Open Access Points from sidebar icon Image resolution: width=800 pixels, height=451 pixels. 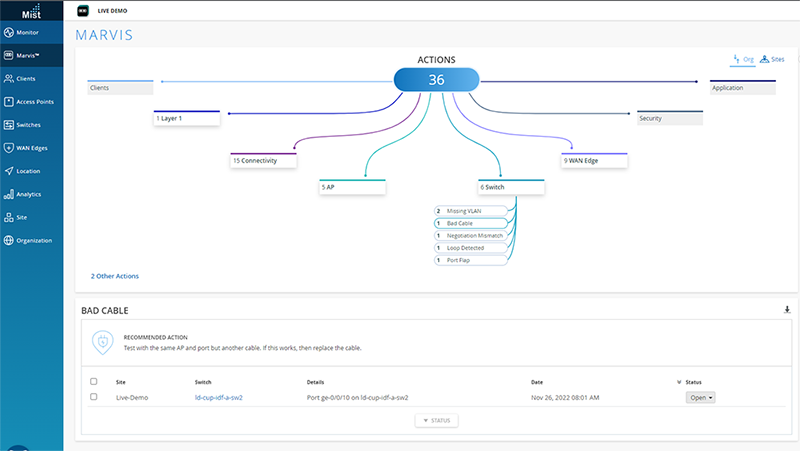coord(9,101)
